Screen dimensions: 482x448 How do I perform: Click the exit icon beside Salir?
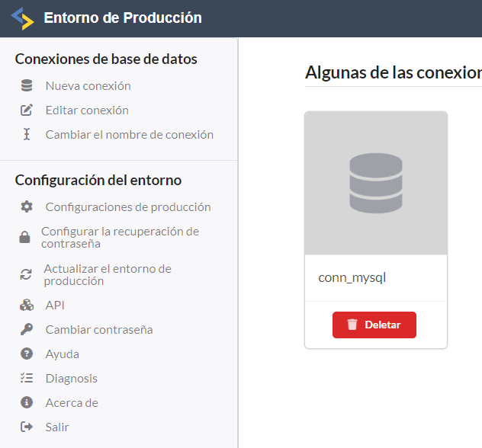[x=27, y=427]
